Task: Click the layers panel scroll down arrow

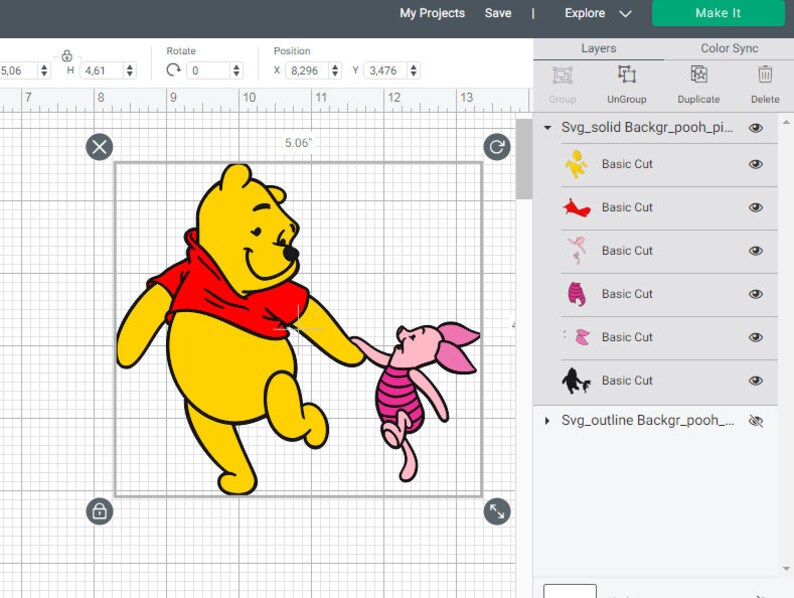Action: coord(786,569)
